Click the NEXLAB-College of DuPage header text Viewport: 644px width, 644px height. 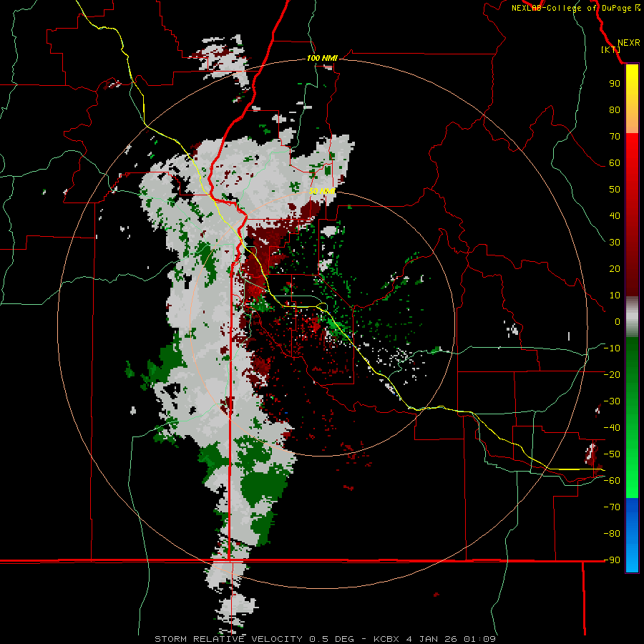click(575, 8)
